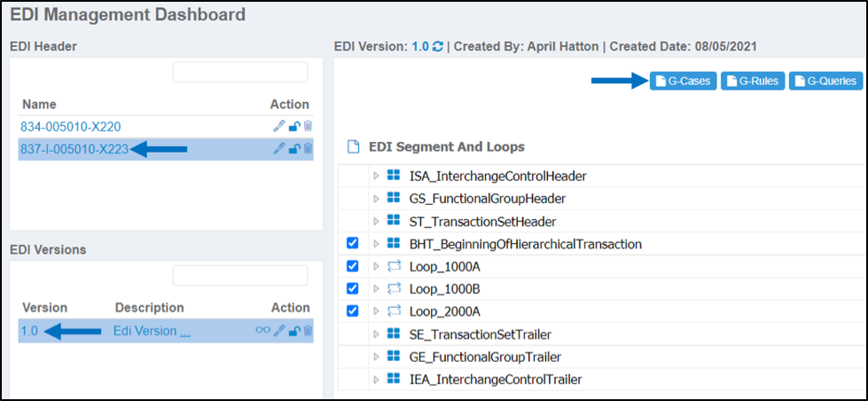Viewport: 868px width, 401px height.
Task: Delete version 1.0 with trash icon
Action: pos(309,331)
